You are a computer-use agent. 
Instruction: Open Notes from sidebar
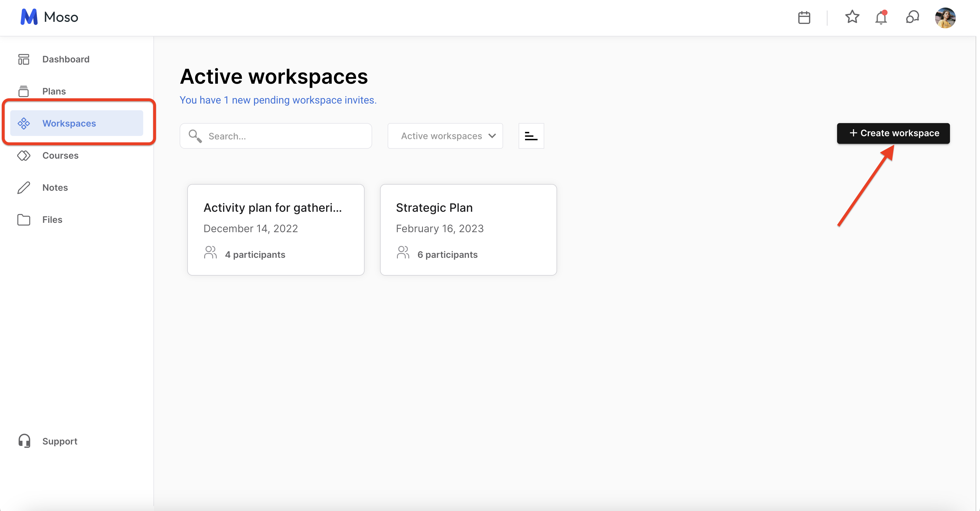55,188
